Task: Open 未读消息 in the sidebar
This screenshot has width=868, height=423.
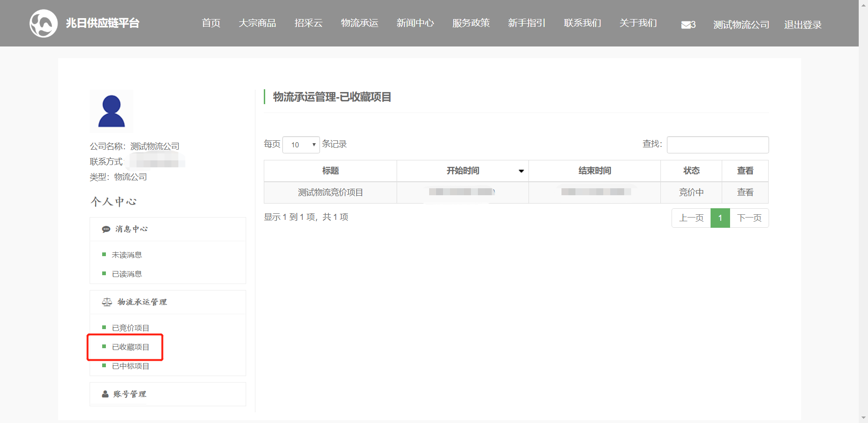Action: 127,255
